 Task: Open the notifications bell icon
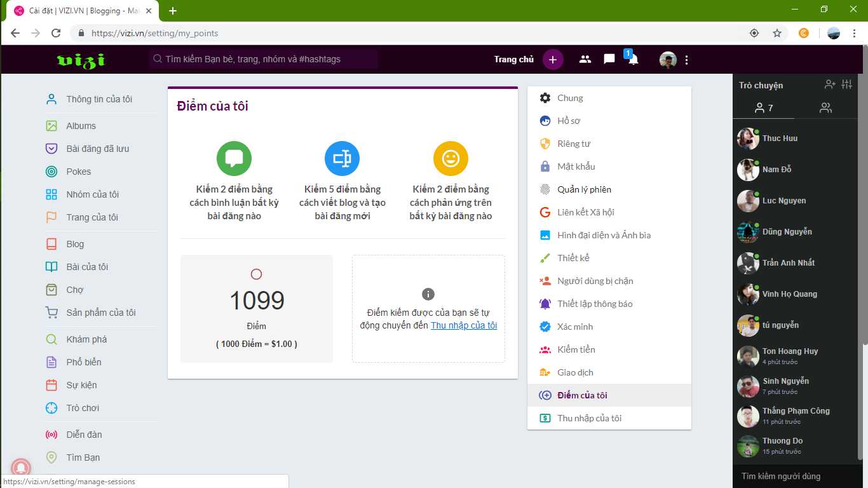click(633, 60)
